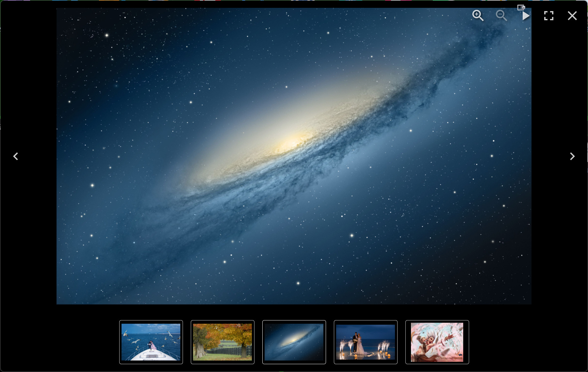Image resolution: width=588 pixels, height=372 pixels.
Task: Select the galaxy thumbnail
Action: pos(294,342)
